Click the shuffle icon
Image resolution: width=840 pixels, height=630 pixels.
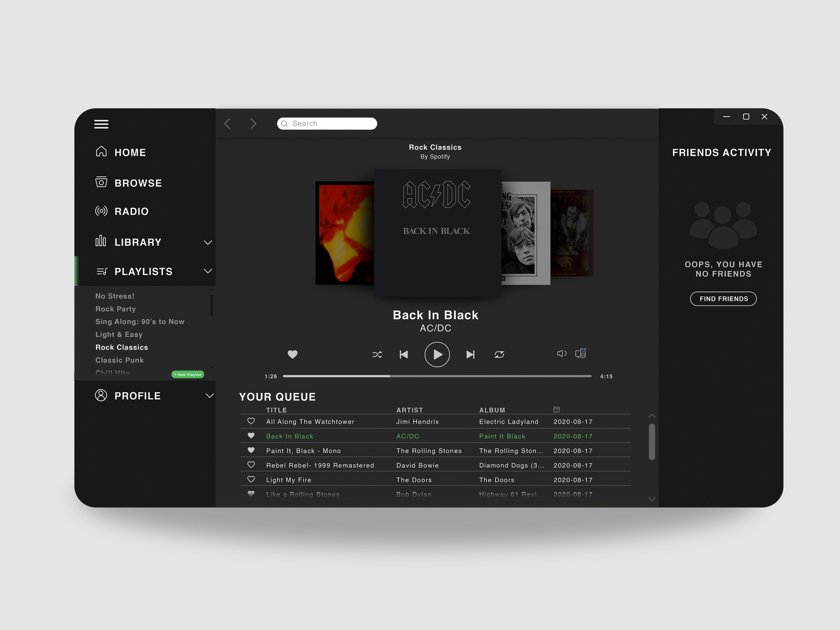(x=376, y=354)
